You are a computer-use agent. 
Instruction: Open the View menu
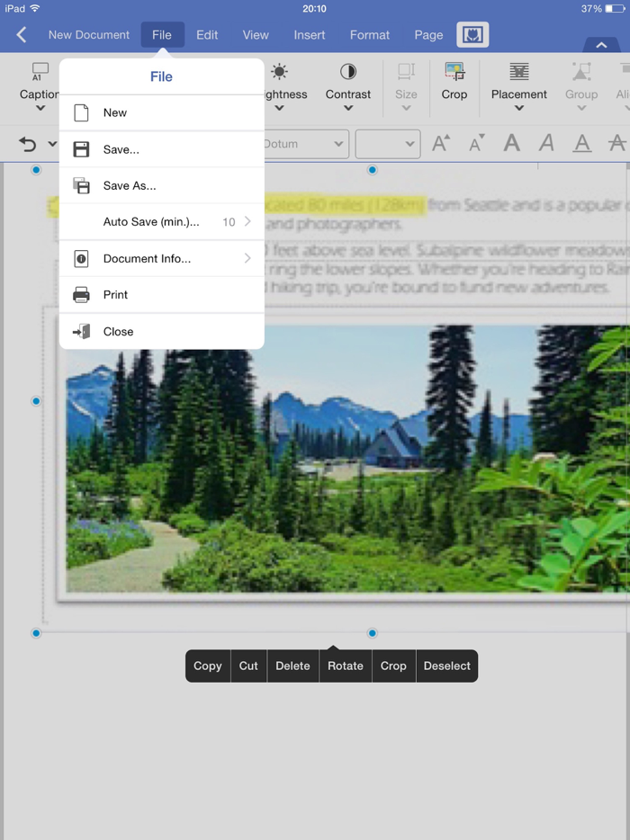(x=256, y=35)
